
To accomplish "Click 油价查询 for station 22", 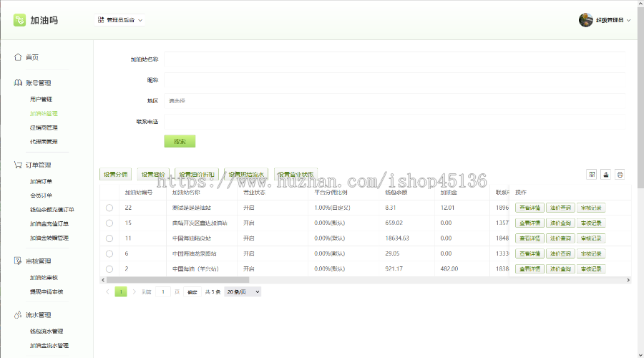I will 560,208.
